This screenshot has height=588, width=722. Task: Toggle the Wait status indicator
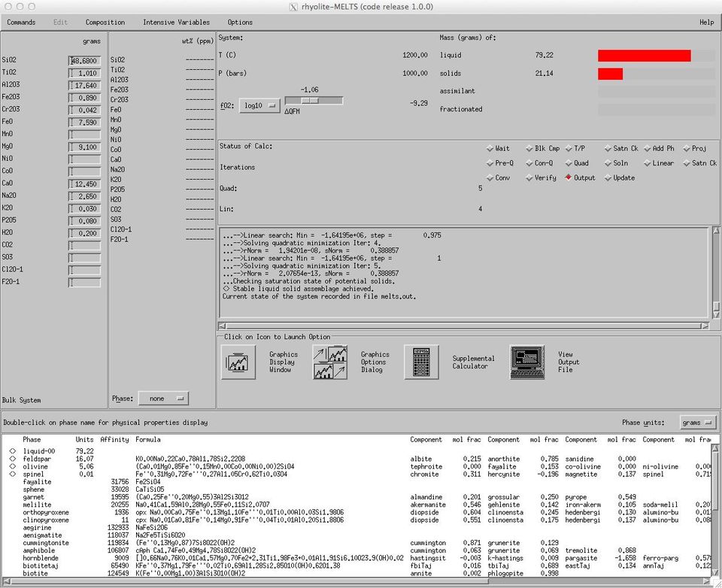[490, 149]
